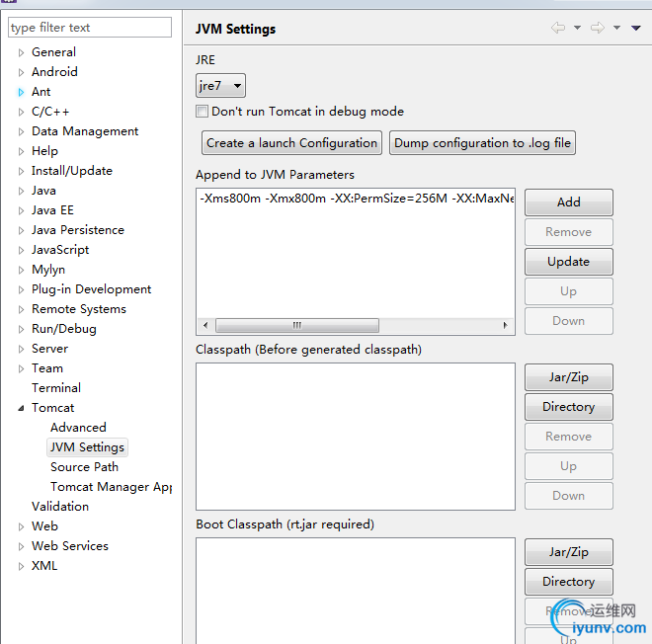Click Directory beside Boot Classpath list

point(568,582)
